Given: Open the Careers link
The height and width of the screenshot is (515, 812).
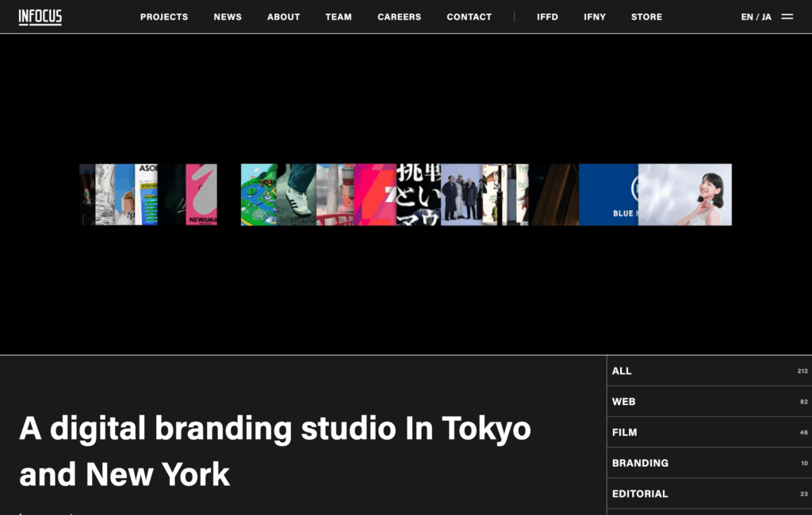Looking at the screenshot, I should point(399,17).
